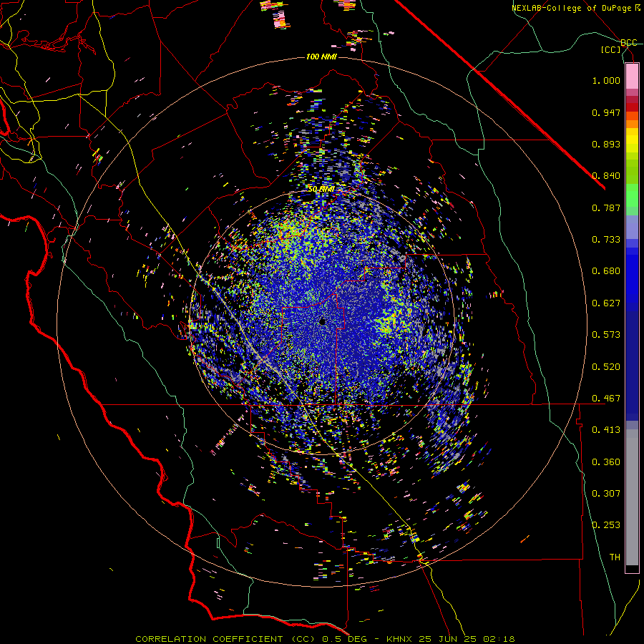This screenshot has height=644, width=644.
Task: Select the 0.520 scale value
Action: pyautogui.click(x=606, y=367)
